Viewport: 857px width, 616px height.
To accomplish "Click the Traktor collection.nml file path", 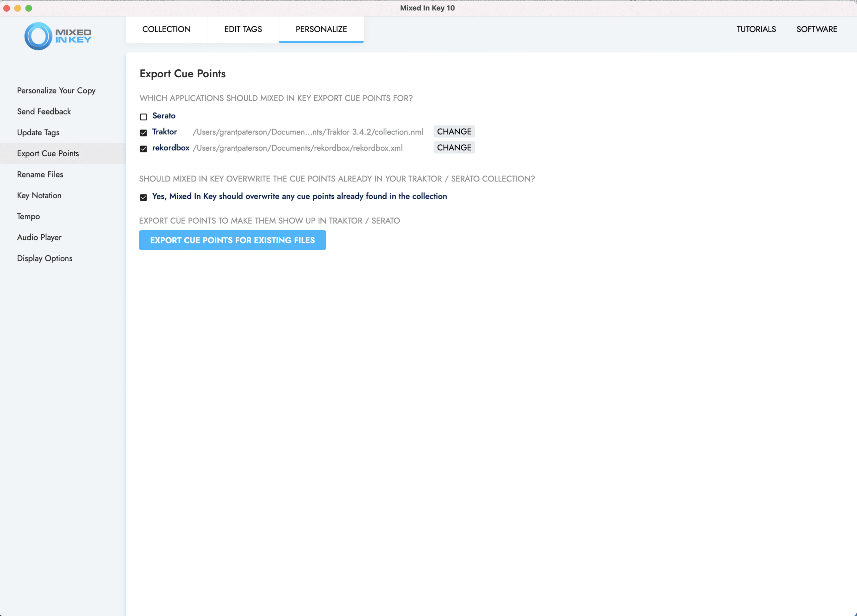I will (308, 132).
